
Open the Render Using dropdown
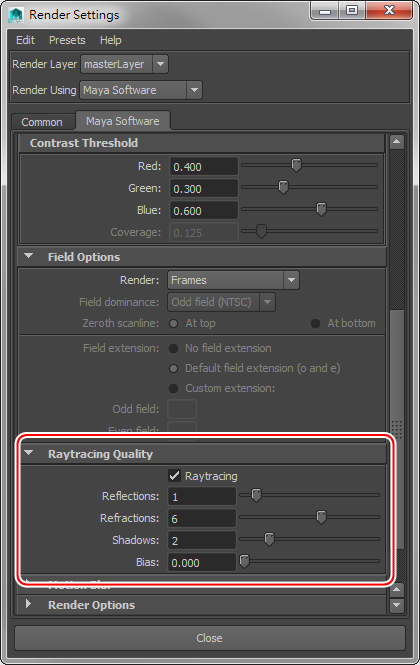click(141, 90)
